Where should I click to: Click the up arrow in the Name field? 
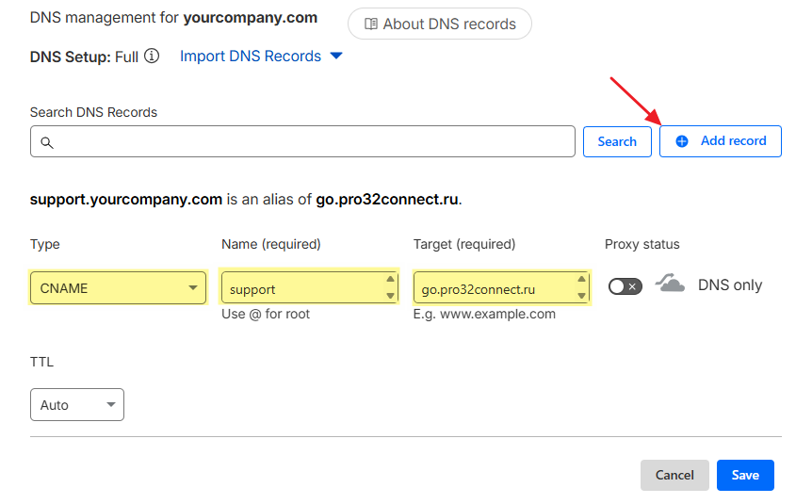click(391, 280)
